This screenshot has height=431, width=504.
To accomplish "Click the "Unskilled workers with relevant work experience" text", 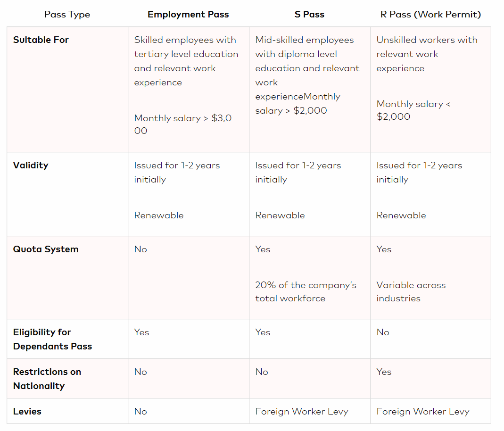I will [427, 54].
